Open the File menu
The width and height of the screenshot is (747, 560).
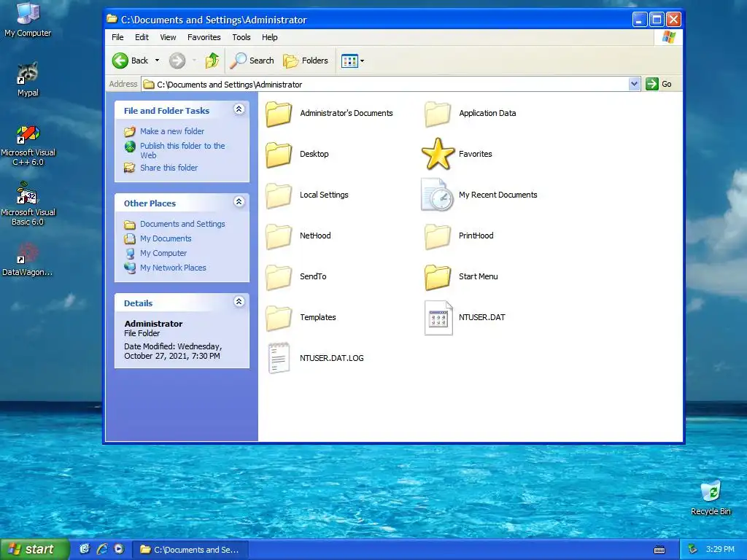[x=117, y=37]
